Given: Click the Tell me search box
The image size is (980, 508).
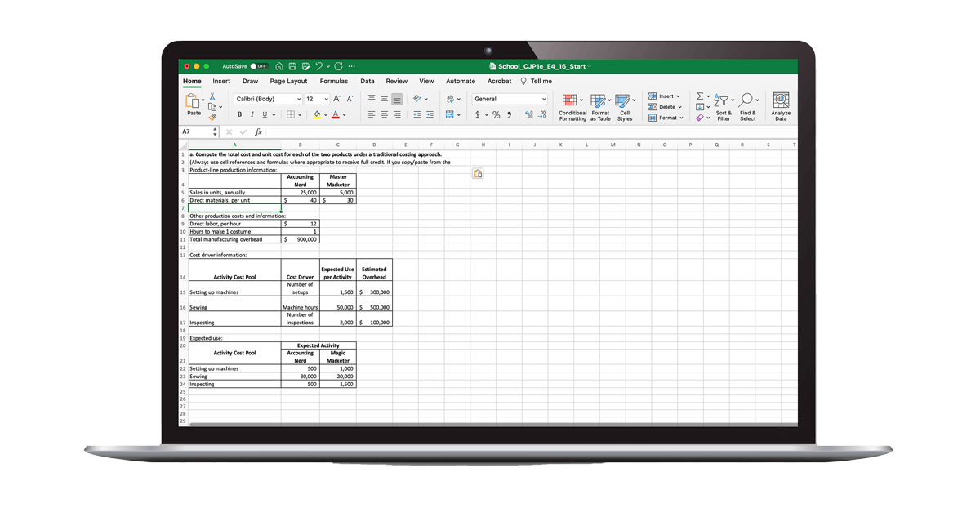Looking at the screenshot, I should point(536,82).
